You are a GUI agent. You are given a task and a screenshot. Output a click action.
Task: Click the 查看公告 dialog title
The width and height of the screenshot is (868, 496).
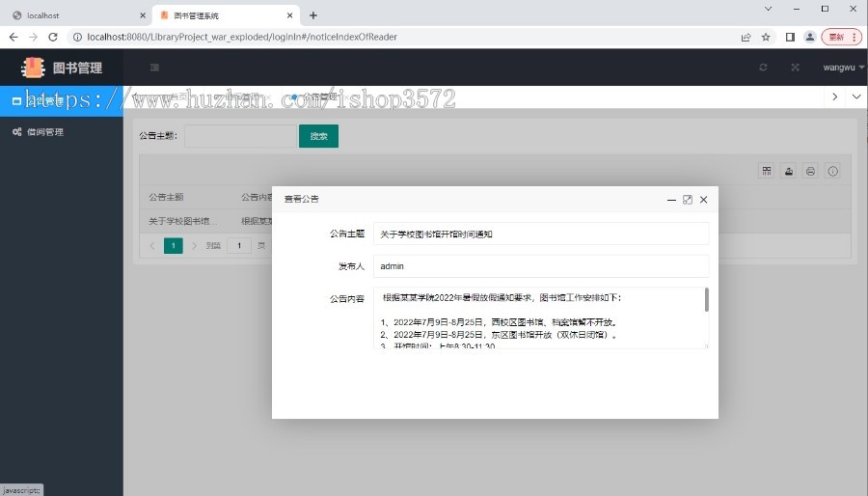pyautogui.click(x=302, y=199)
